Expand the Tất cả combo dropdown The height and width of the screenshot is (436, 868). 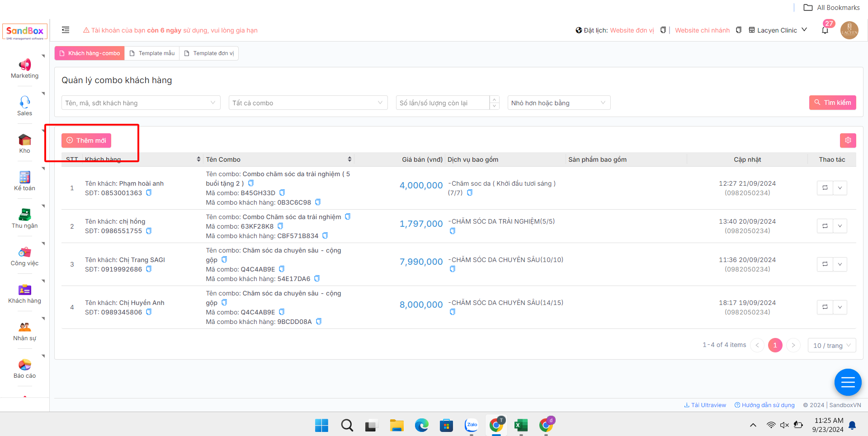click(x=308, y=103)
